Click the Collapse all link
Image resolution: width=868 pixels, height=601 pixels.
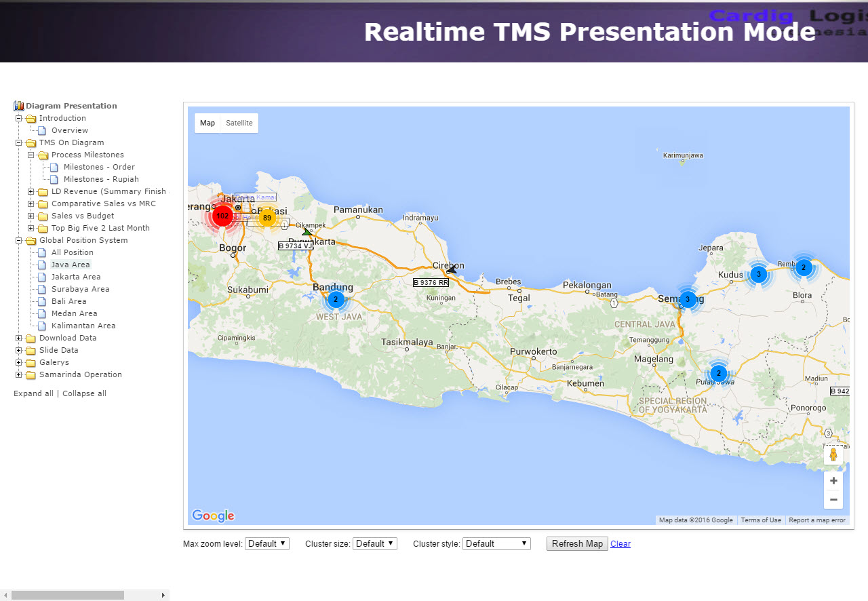click(84, 393)
